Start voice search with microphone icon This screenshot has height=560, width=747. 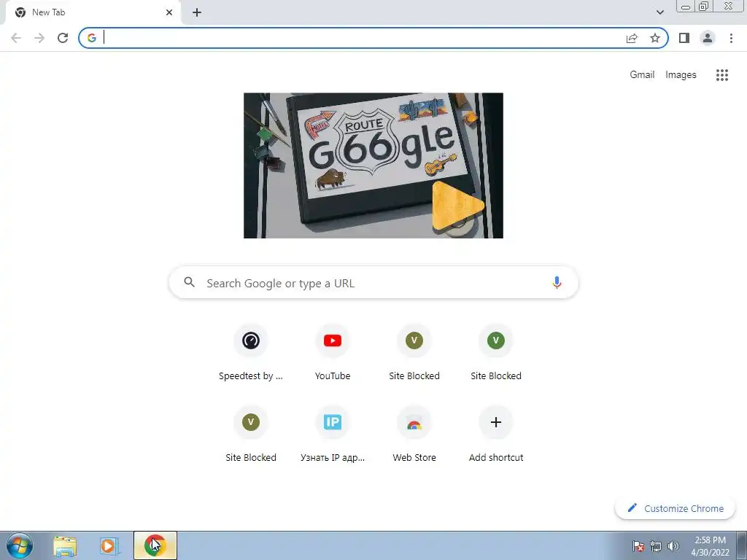pyautogui.click(x=557, y=283)
